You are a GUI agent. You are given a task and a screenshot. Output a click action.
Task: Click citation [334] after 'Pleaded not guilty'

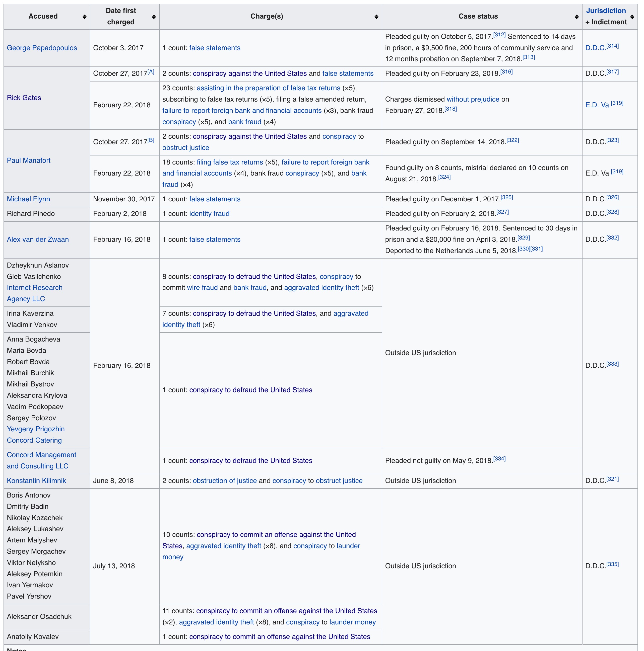click(x=499, y=459)
